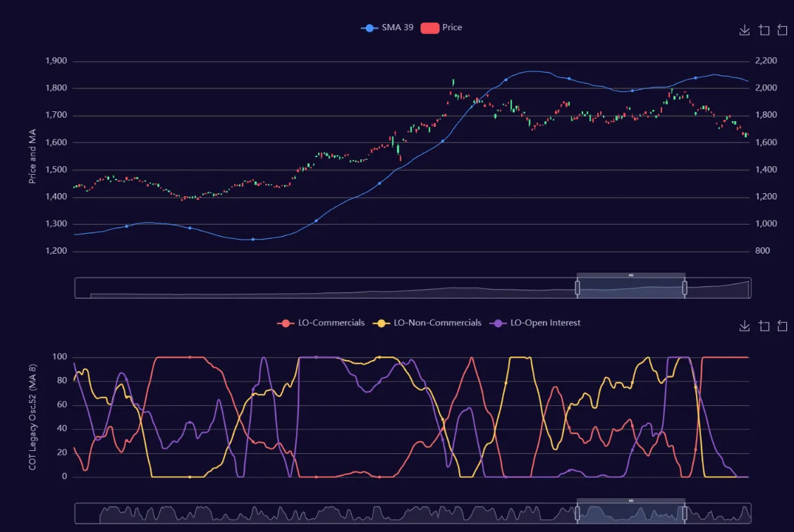Click selected window in price range slider
This screenshot has width=794, height=532.
pos(631,288)
